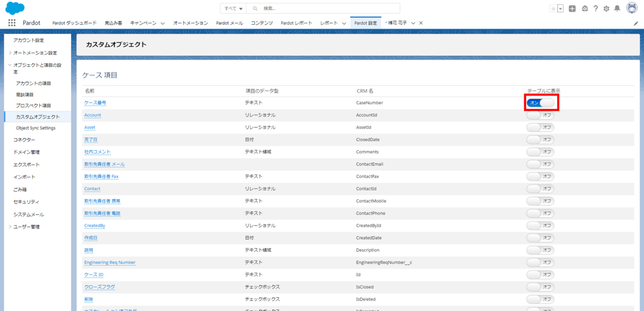Enable the Account row toggle
This screenshot has width=644, height=311.
(540, 115)
